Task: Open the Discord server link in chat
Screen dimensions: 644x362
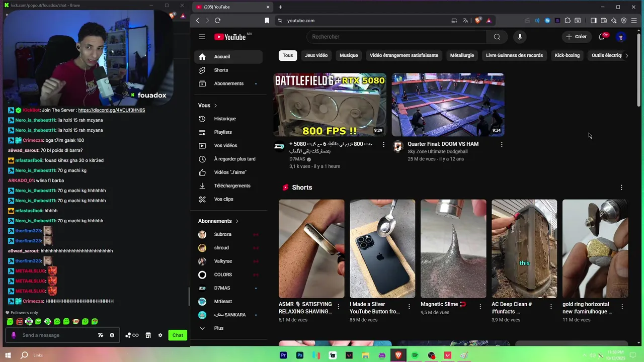Action: (111, 110)
